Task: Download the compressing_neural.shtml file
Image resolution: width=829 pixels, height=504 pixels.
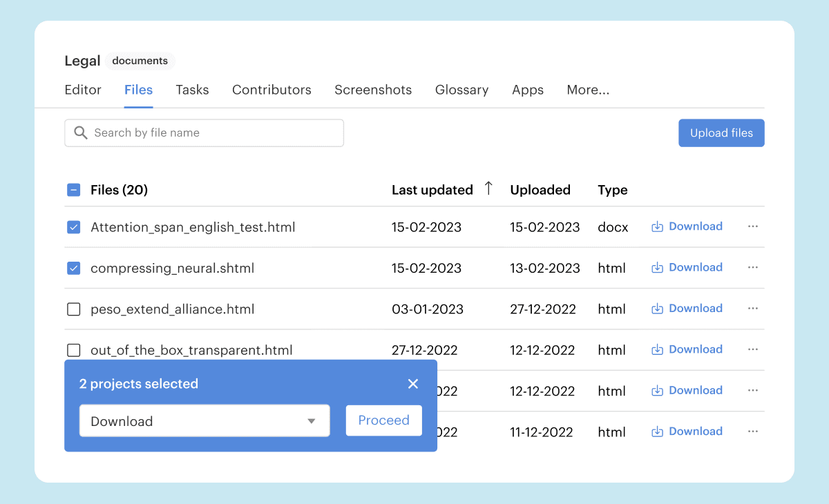Action: pyautogui.click(x=687, y=267)
